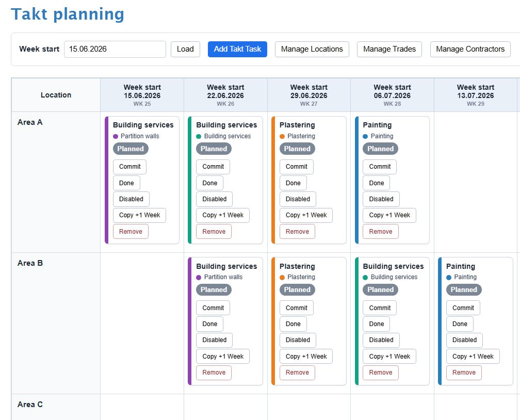520x420 pixels.
Task: Disable Area B WK 28 Building services task
Action: coord(381,340)
